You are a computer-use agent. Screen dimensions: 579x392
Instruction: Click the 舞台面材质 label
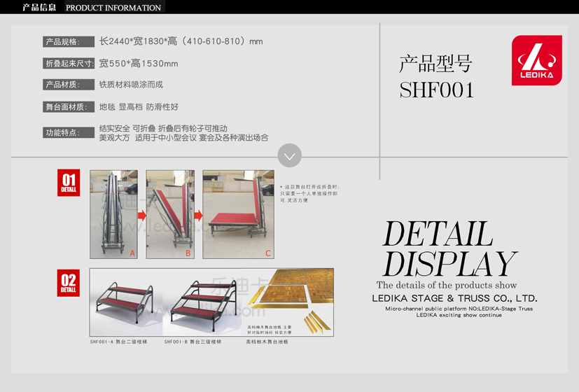69,107
